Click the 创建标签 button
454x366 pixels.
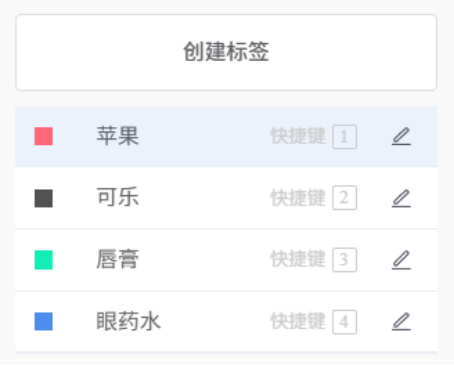click(226, 52)
